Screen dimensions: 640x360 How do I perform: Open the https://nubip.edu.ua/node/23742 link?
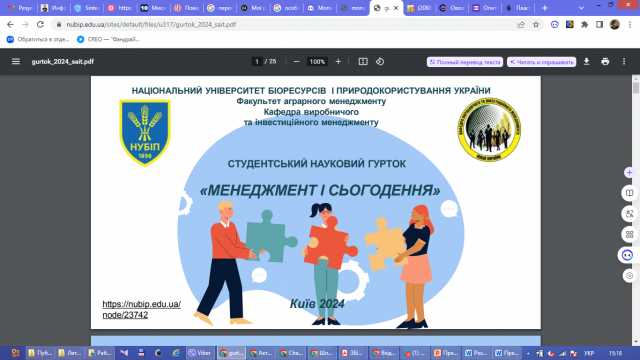tap(142, 309)
